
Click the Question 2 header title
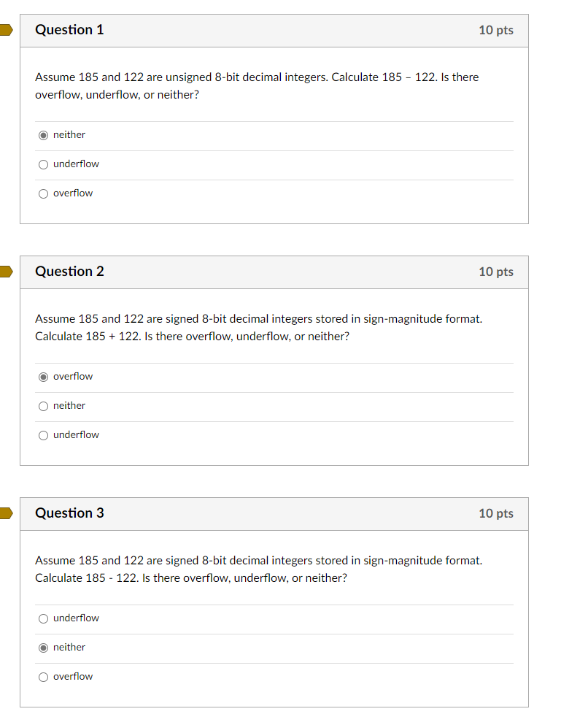click(69, 272)
